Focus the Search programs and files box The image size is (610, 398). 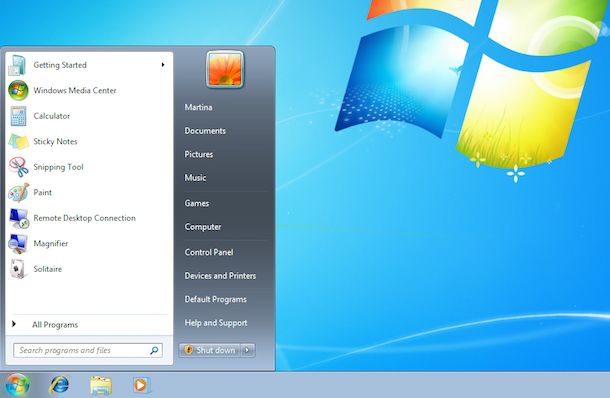(88, 351)
